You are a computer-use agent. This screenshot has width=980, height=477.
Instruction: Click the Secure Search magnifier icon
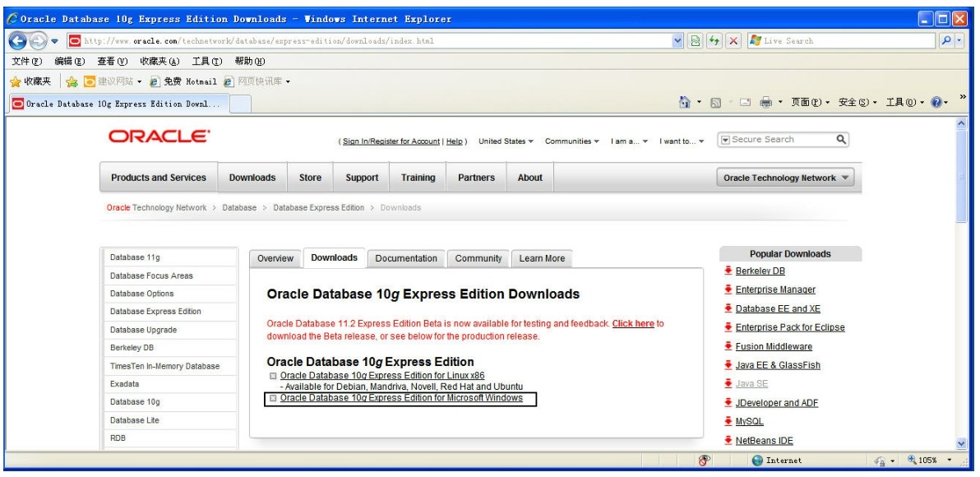tap(841, 140)
